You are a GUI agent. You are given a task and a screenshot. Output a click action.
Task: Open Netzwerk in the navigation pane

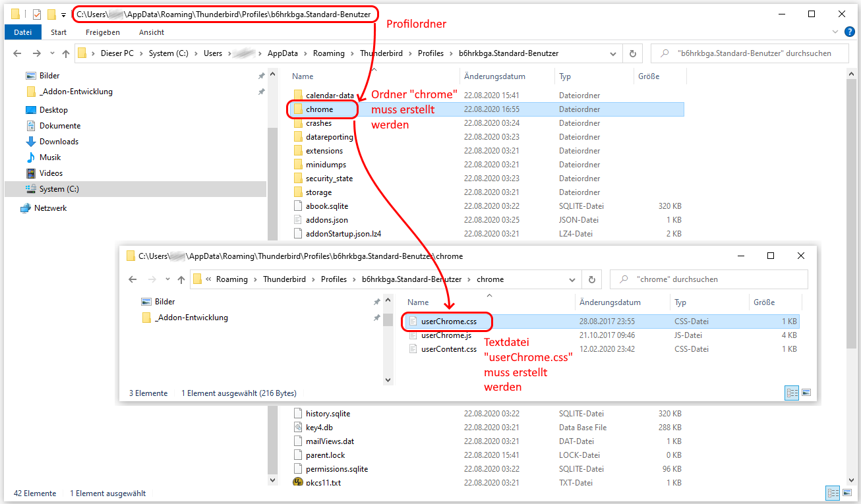50,208
